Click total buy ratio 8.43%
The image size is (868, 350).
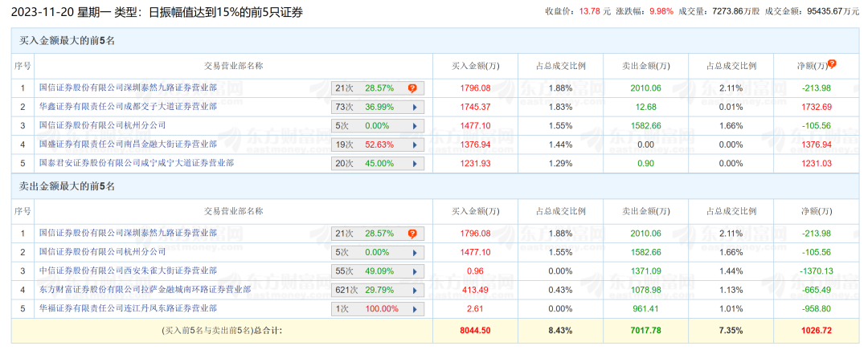560,331
